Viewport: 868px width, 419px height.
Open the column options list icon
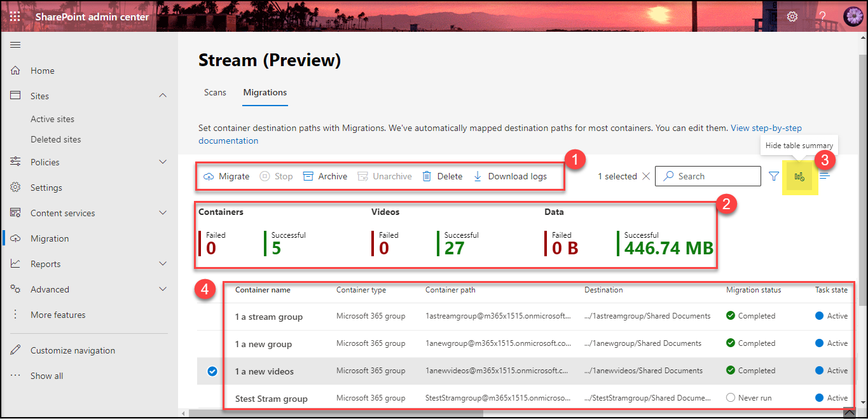coord(825,176)
